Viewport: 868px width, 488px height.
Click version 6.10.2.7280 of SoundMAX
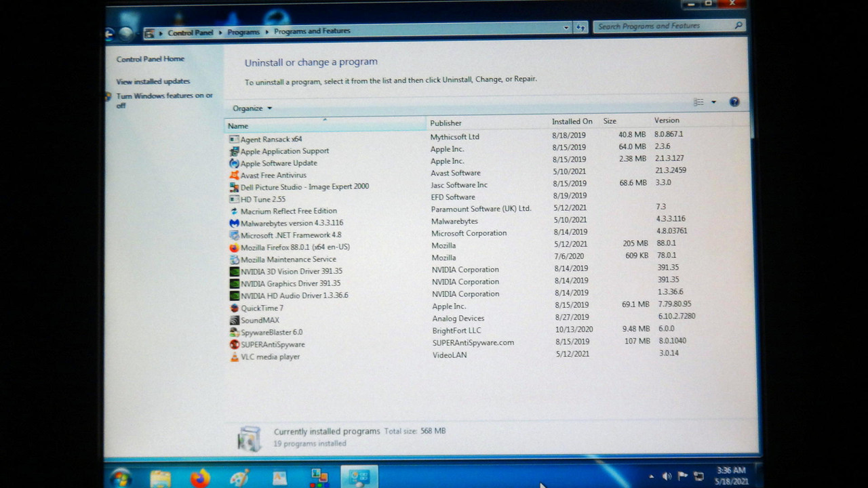677,317
